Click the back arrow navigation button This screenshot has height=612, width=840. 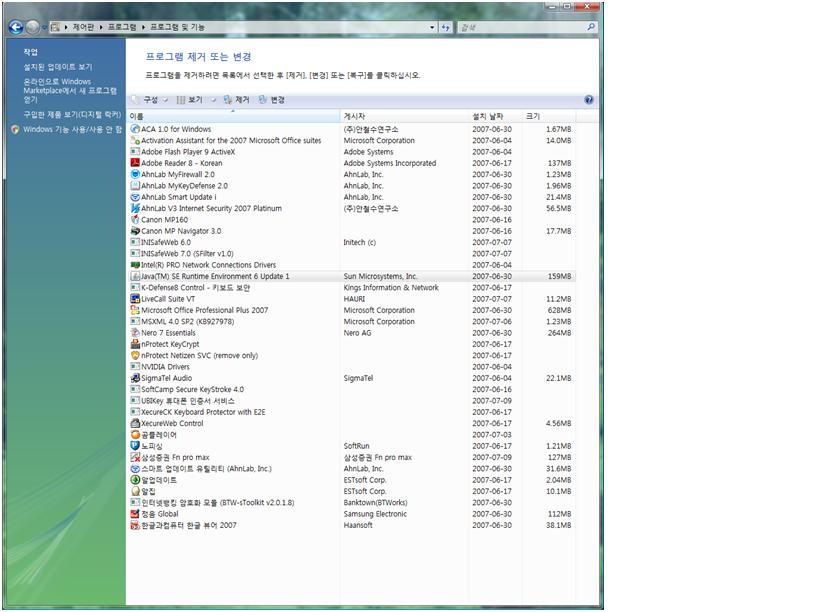point(16,27)
